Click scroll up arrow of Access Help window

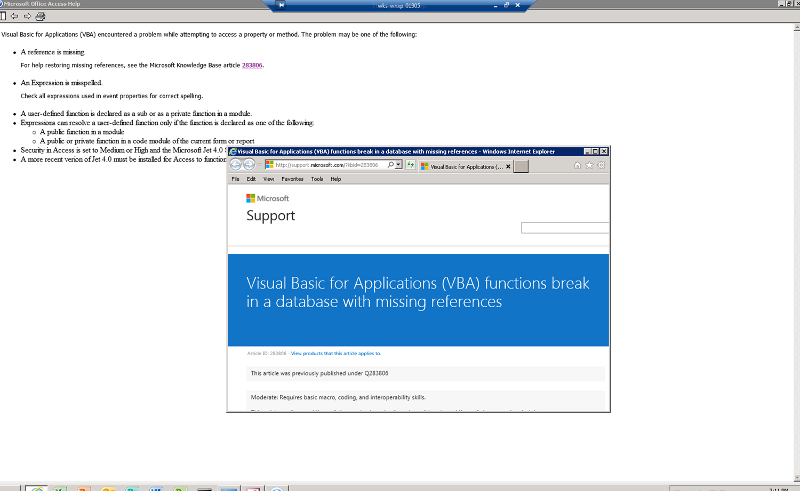pos(797,28)
